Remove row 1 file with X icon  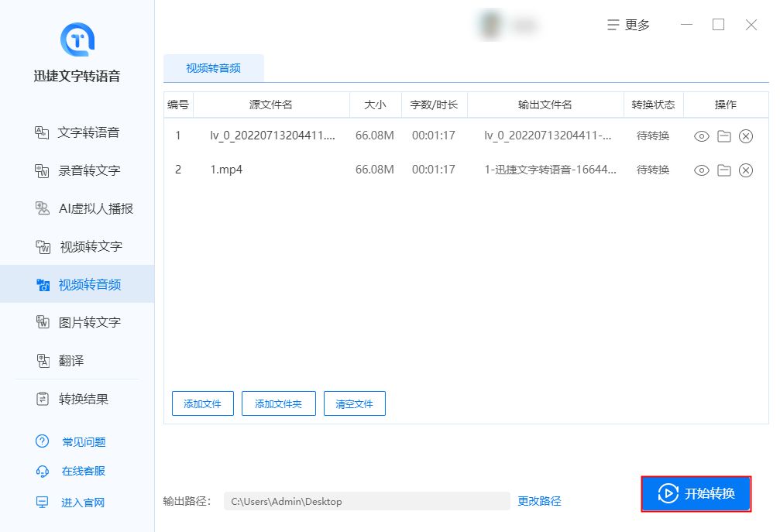(x=746, y=136)
